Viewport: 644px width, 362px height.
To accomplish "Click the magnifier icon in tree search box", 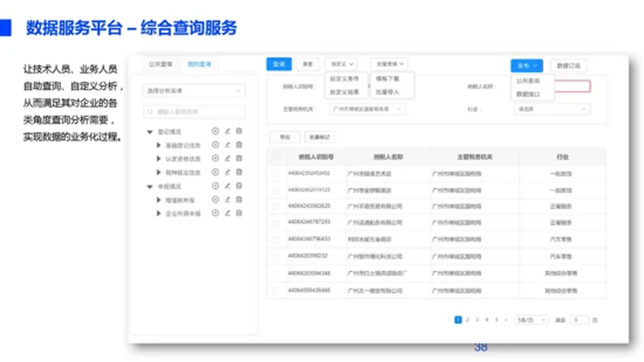I will (x=150, y=111).
